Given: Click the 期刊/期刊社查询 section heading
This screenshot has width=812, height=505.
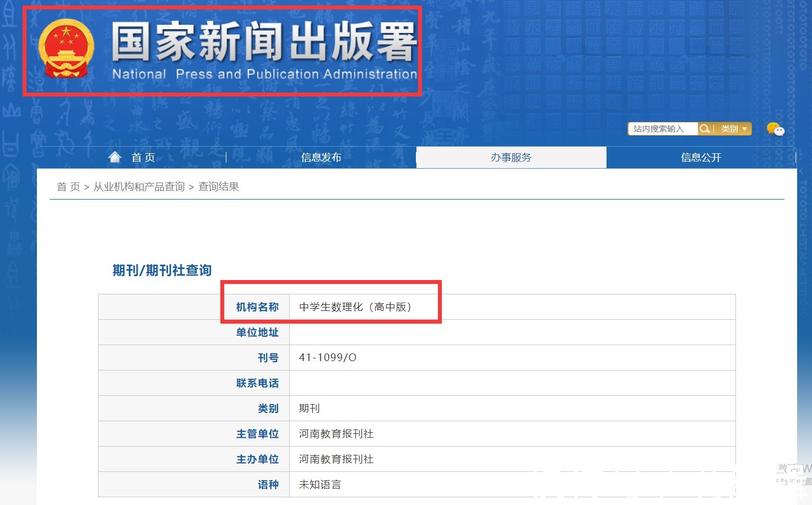Looking at the screenshot, I should point(162,270).
